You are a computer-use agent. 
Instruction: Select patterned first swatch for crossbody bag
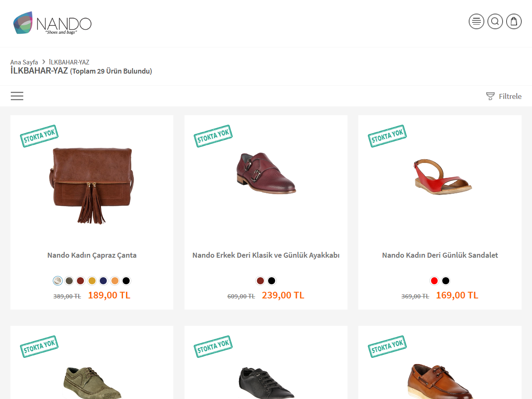pos(58,281)
